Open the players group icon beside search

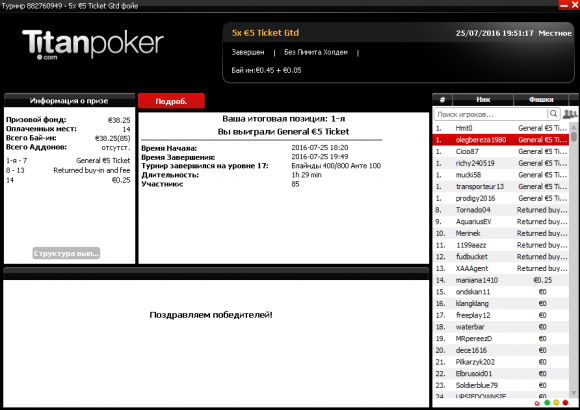570,114
